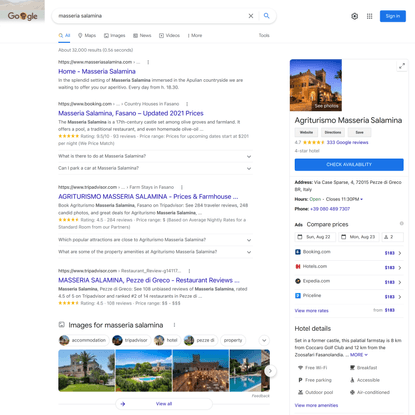415x415 pixels.
Task: Open Booking.com price row
Action: (349, 253)
